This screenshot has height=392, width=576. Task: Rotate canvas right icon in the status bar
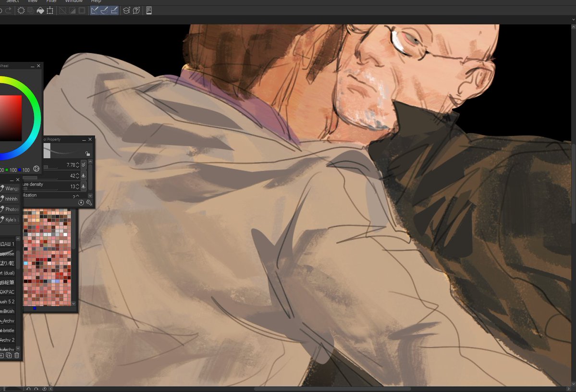coord(36,389)
